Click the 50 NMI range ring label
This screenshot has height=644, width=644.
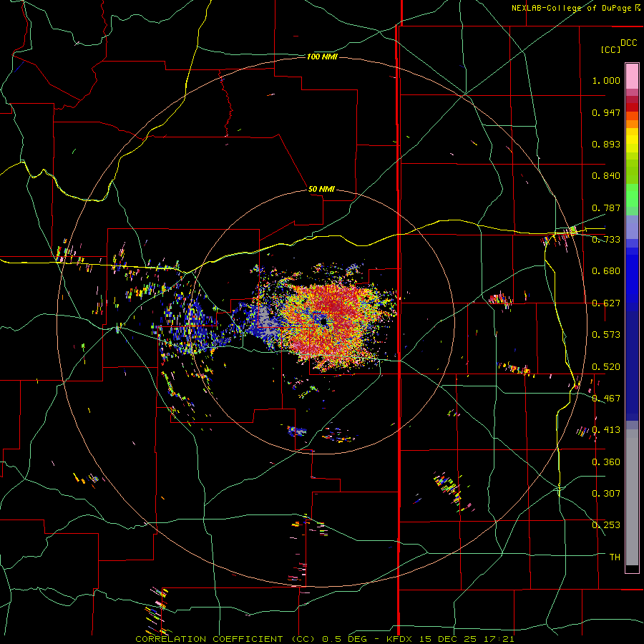[x=321, y=189]
